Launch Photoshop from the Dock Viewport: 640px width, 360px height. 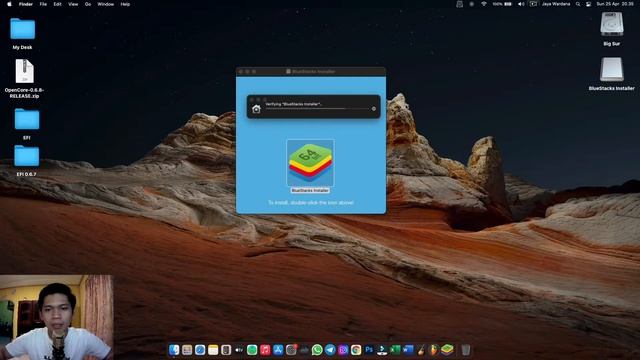369,350
